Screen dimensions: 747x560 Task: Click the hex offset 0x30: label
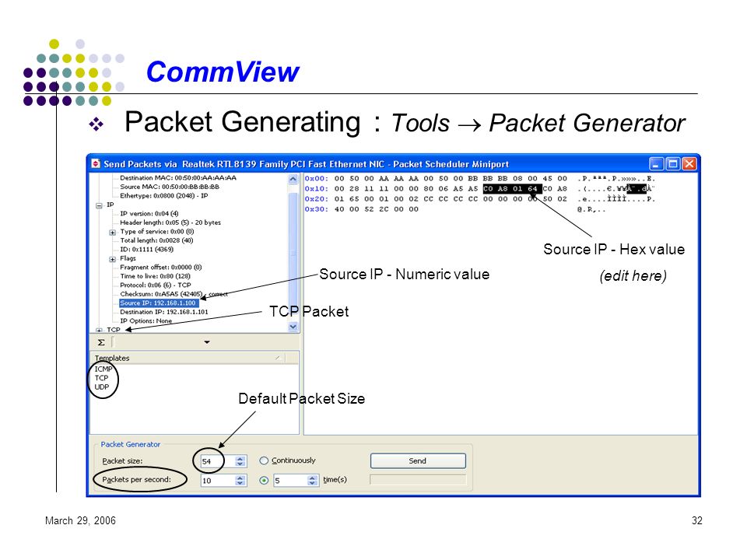317,209
